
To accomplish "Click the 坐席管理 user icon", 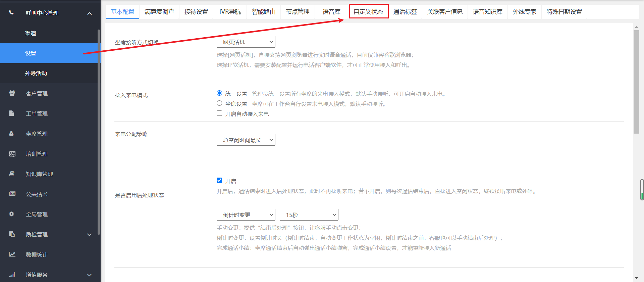I will 12,134.
